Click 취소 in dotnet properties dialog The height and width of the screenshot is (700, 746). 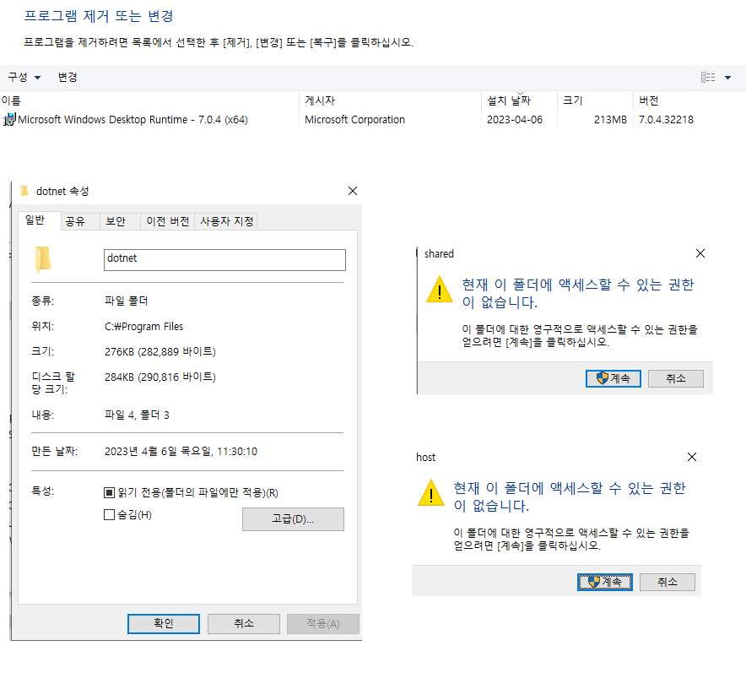click(244, 623)
